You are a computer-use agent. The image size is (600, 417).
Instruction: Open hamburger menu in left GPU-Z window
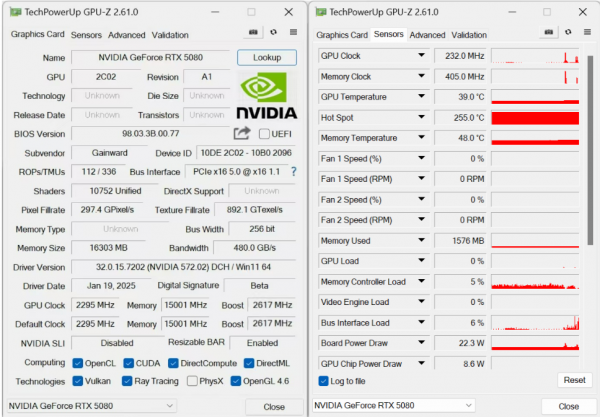pyautogui.click(x=293, y=32)
